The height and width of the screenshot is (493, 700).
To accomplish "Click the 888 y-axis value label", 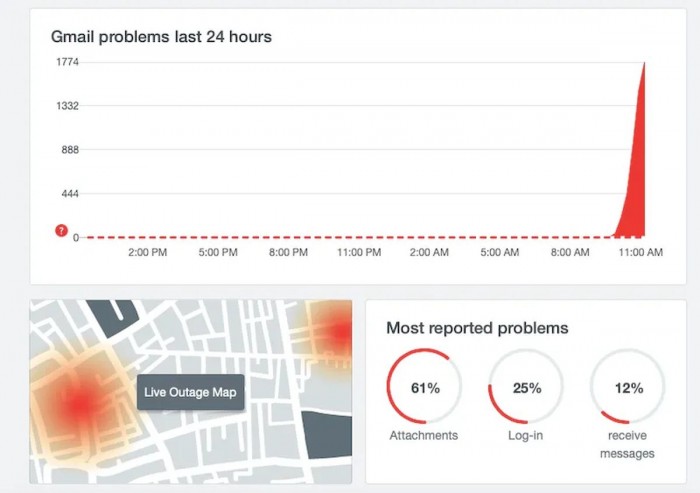I will 70,150.
